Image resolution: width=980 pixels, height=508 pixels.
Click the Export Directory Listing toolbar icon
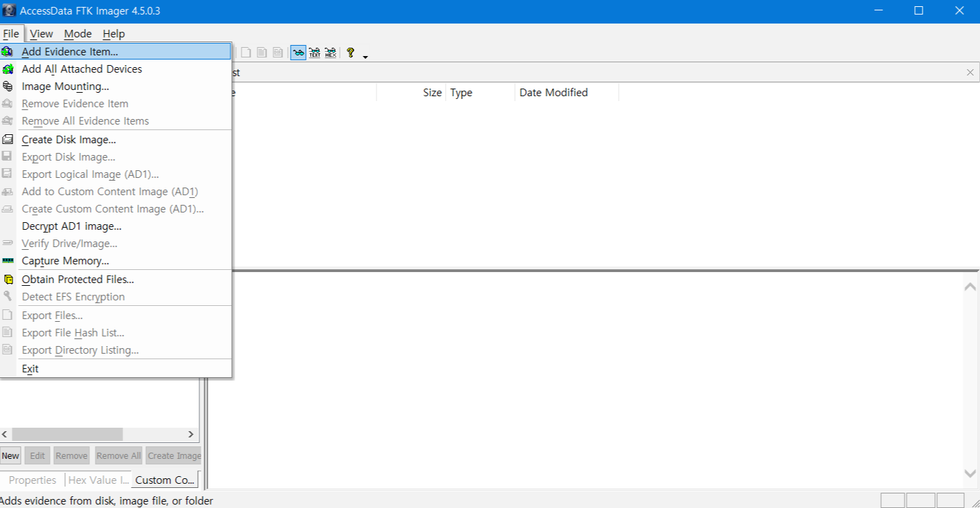pyautogui.click(x=278, y=53)
